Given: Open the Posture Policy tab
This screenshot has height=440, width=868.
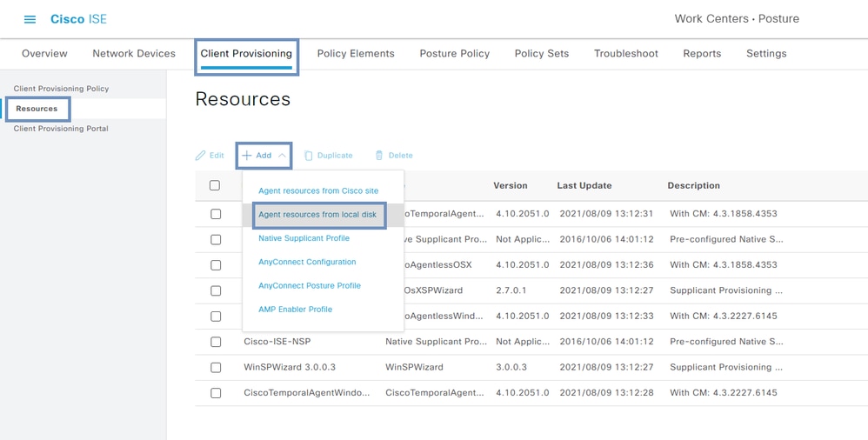Looking at the screenshot, I should coord(455,54).
